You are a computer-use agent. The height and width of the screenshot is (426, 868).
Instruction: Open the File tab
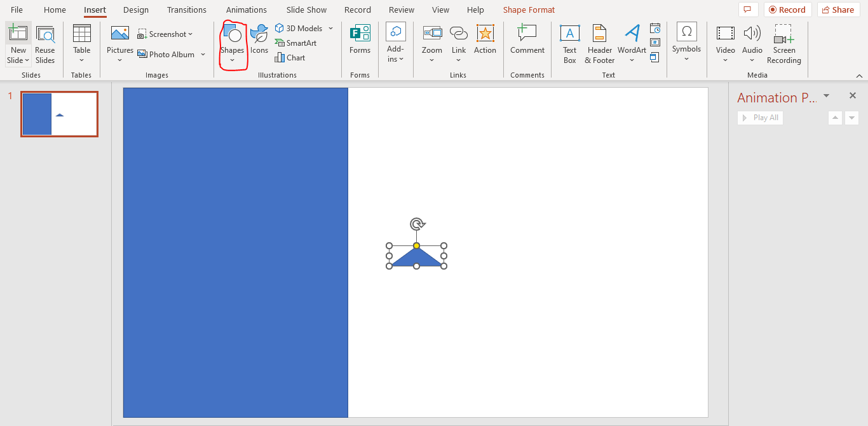coord(17,10)
